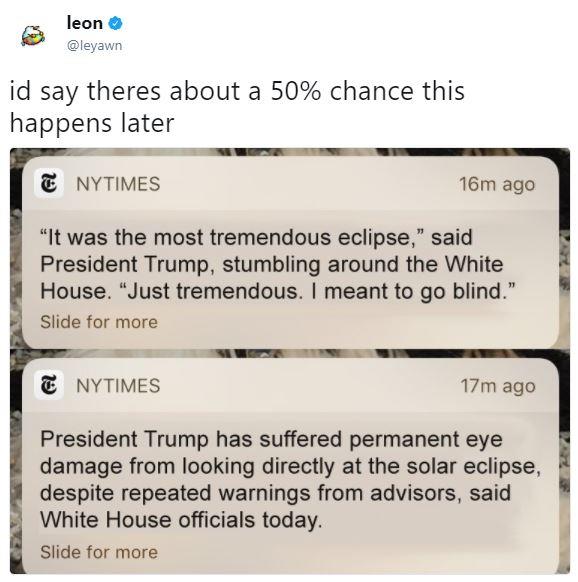Click the header bar of the 16m ago notification
This screenshot has height=582, width=578.
(290, 183)
